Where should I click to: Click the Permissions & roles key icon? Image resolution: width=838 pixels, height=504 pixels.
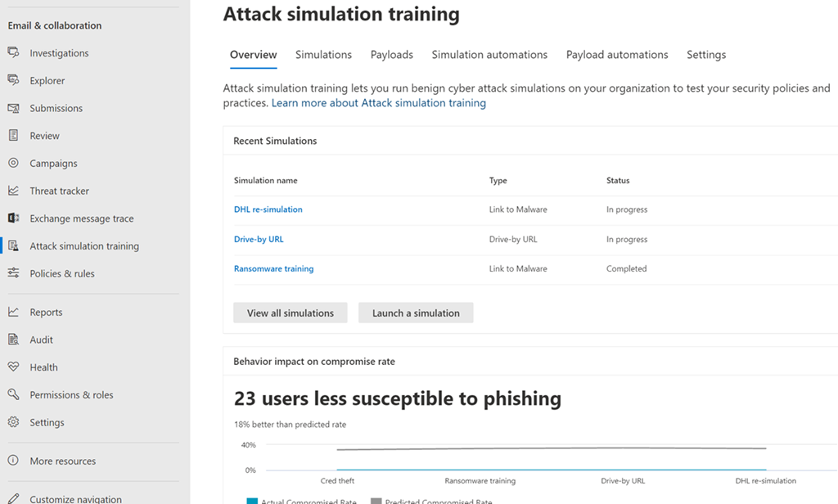[13, 394]
